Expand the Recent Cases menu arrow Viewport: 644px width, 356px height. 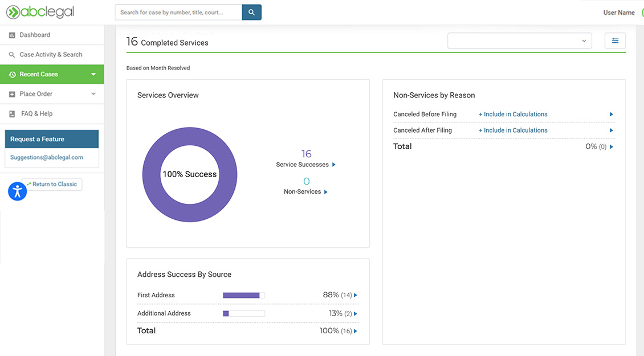pyautogui.click(x=93, y=75)
